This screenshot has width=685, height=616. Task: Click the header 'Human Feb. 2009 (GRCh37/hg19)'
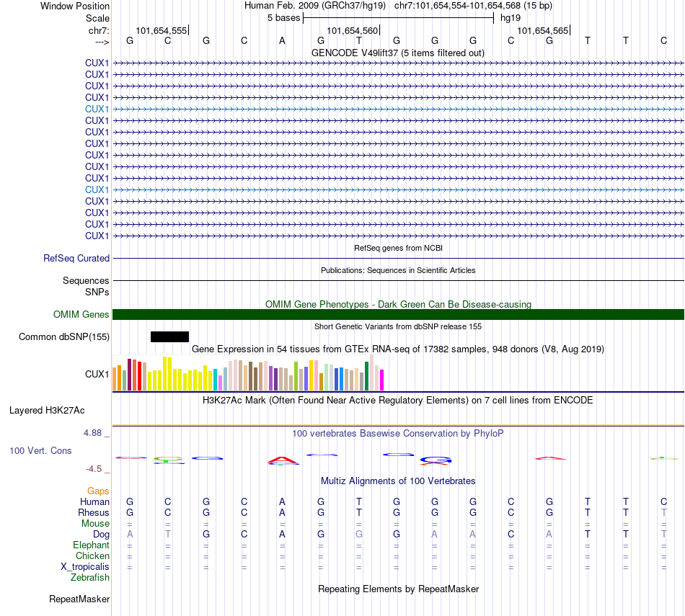[315, 6]
